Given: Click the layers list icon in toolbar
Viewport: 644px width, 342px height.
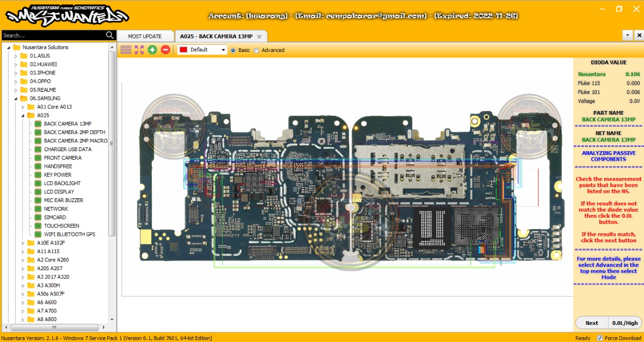Looking at the screenshot, I should tap(126, 50).
